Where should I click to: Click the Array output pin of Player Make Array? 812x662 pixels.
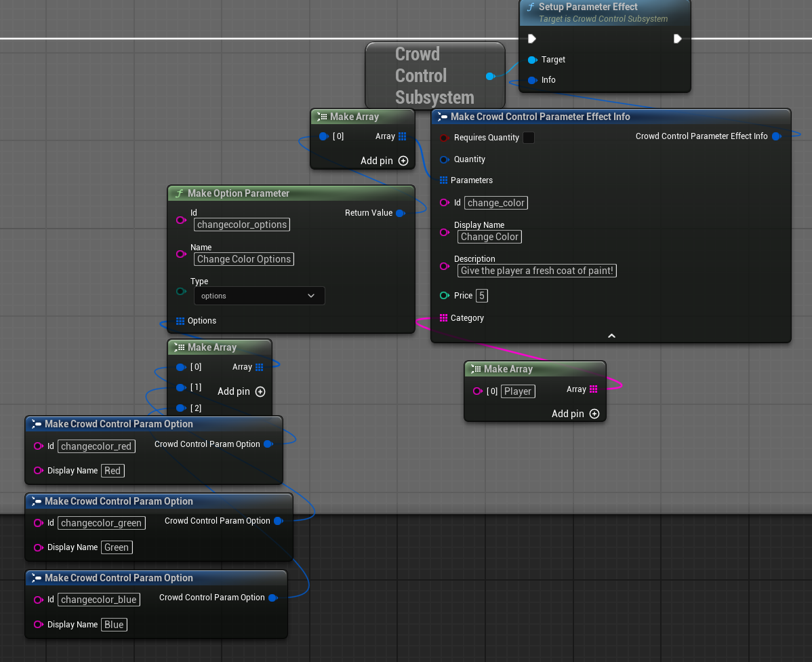[594, 389]
